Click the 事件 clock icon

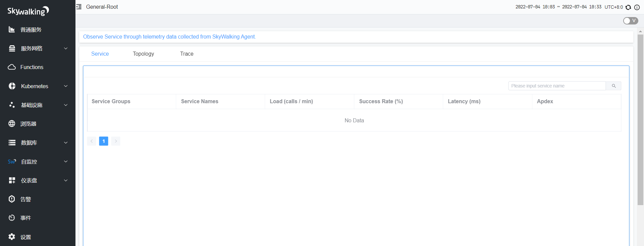[x=12, y=218]
